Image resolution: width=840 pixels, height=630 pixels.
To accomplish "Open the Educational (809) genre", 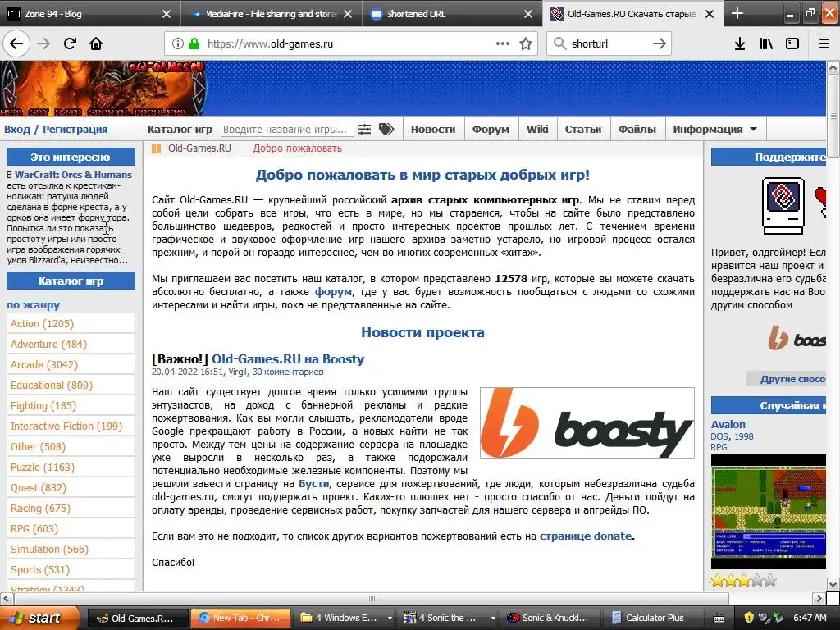I will coord(52,386).
